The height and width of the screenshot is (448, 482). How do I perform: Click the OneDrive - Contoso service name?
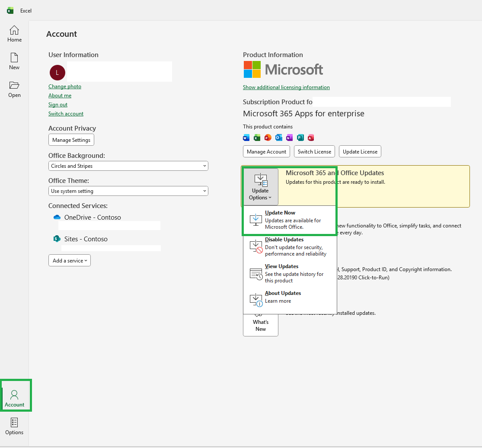coord(93,218)
